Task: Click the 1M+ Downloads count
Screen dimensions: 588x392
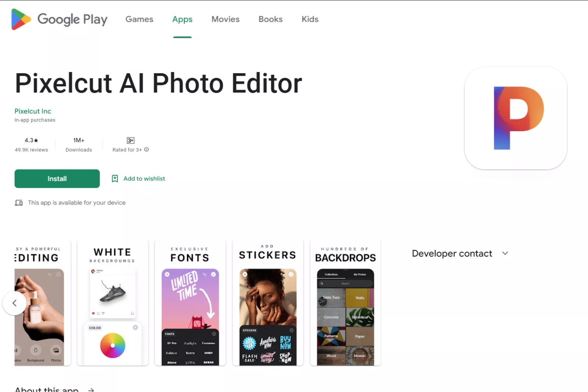Action: [79, 145]
